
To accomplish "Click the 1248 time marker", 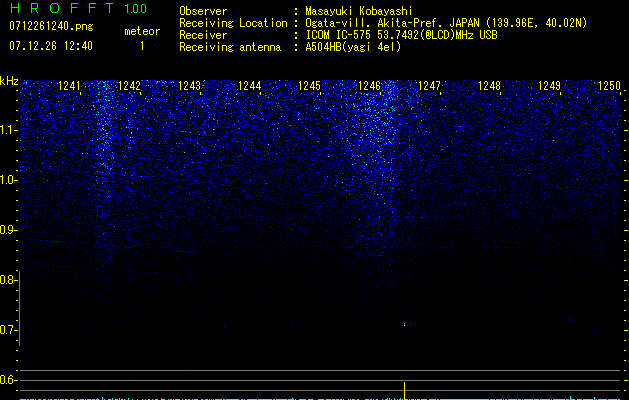I will tap(489, 86).
